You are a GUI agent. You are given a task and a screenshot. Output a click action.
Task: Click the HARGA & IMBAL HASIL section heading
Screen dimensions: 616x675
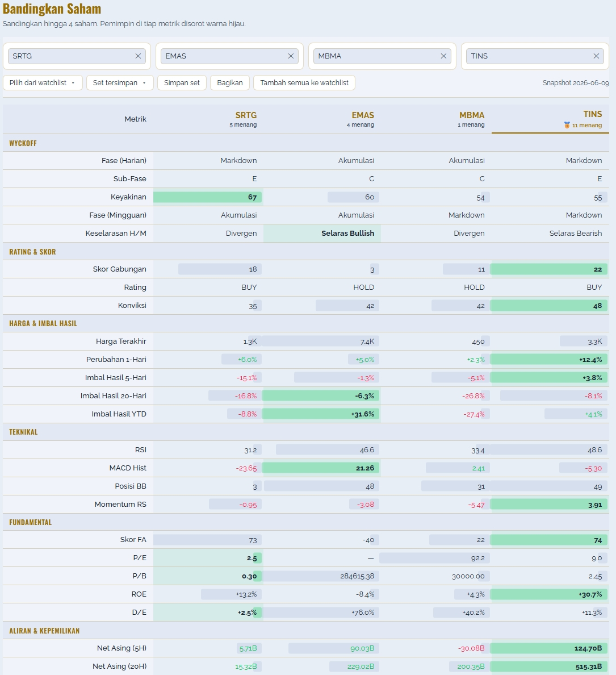point(43,323)
